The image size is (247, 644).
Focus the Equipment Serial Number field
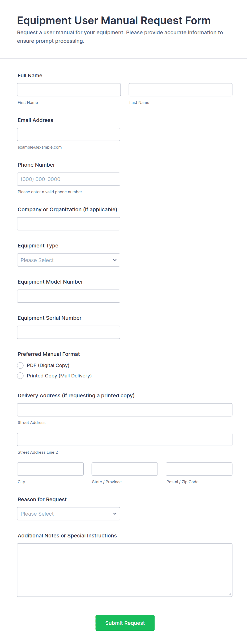(x=69, y=332)
